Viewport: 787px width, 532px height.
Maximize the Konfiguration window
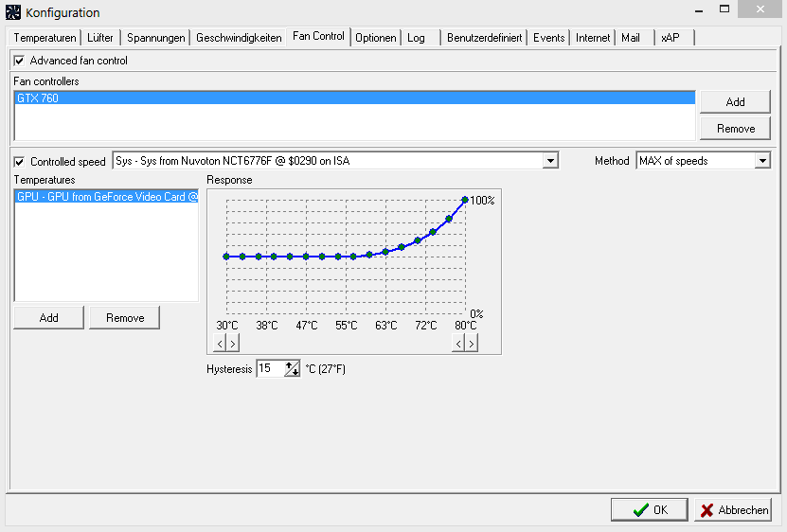[x=724, y=9]
